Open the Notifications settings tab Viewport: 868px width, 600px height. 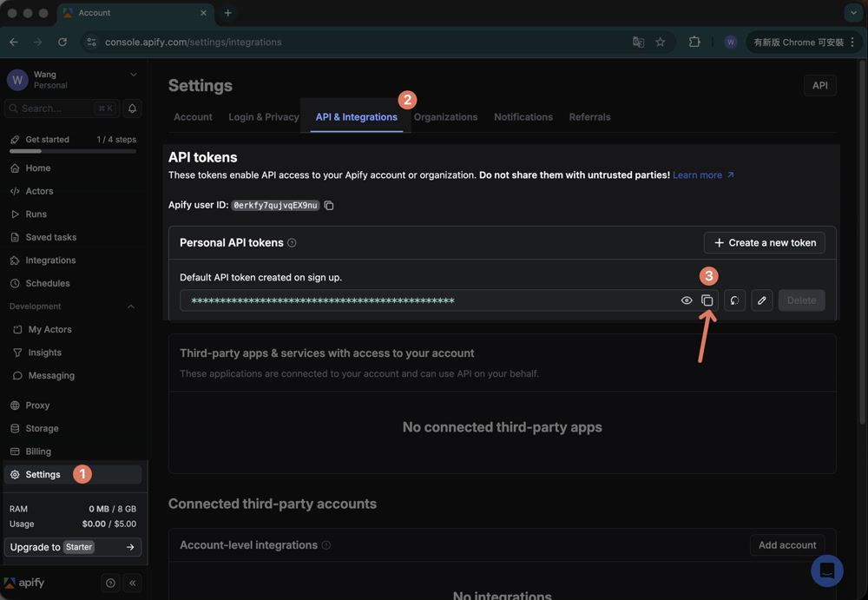(523, 116)
